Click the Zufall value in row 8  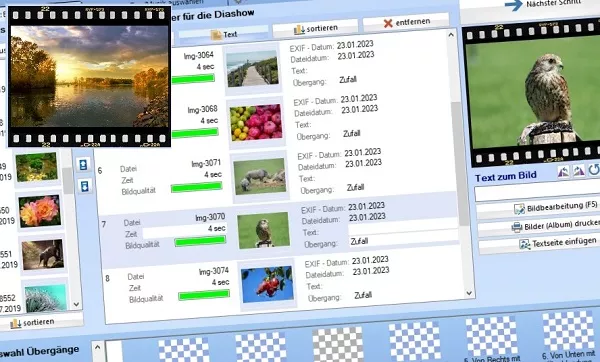pos(363,295)
